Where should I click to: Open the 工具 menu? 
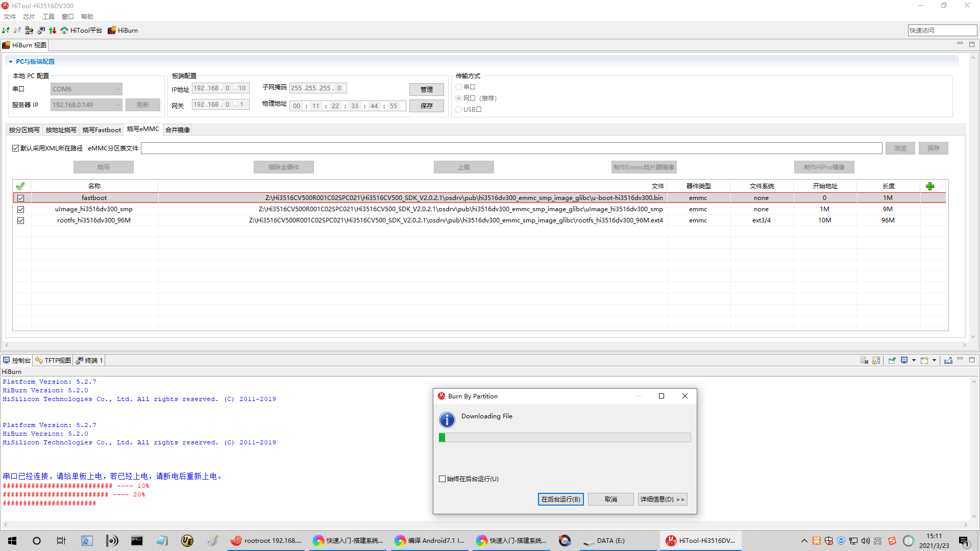pyautogui.click(x=48, y=16)
